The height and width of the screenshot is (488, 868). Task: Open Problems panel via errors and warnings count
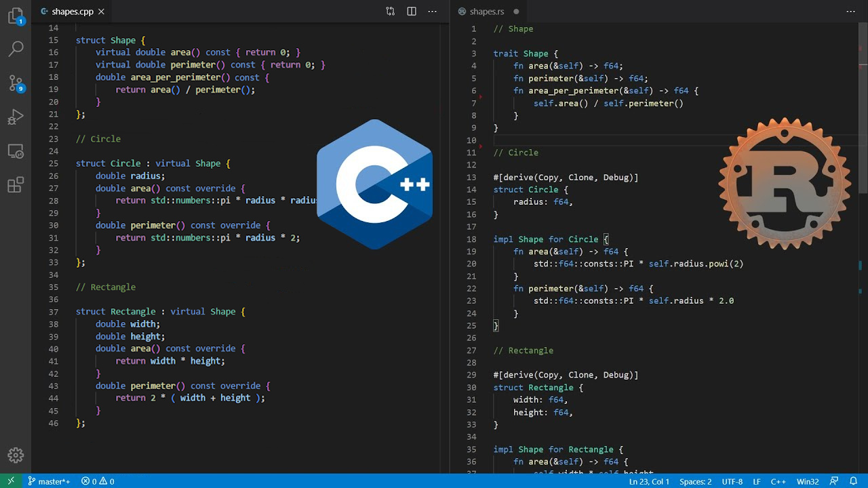point(98,481)
